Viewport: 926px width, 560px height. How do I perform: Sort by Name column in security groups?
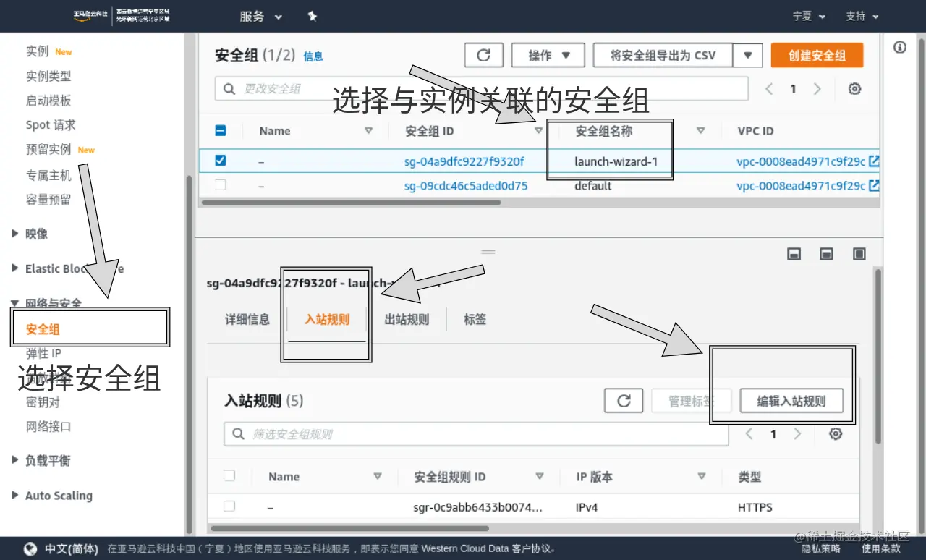point(368,131)
